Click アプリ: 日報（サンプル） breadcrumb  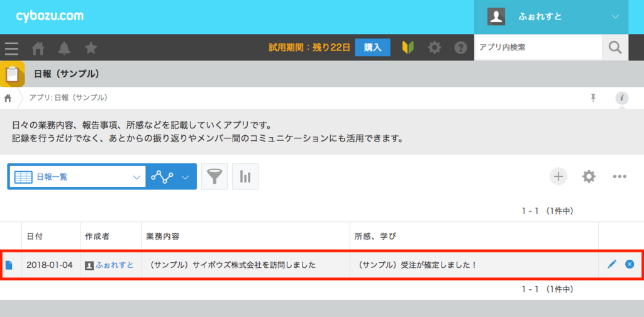(x=68, y=98)
